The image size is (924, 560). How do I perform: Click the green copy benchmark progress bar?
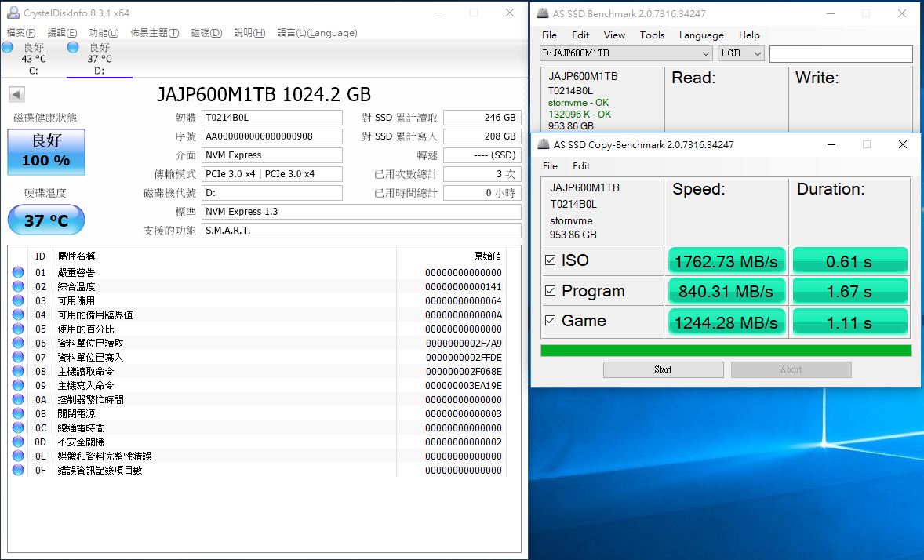pyautogui.click(x=726, y=351)
